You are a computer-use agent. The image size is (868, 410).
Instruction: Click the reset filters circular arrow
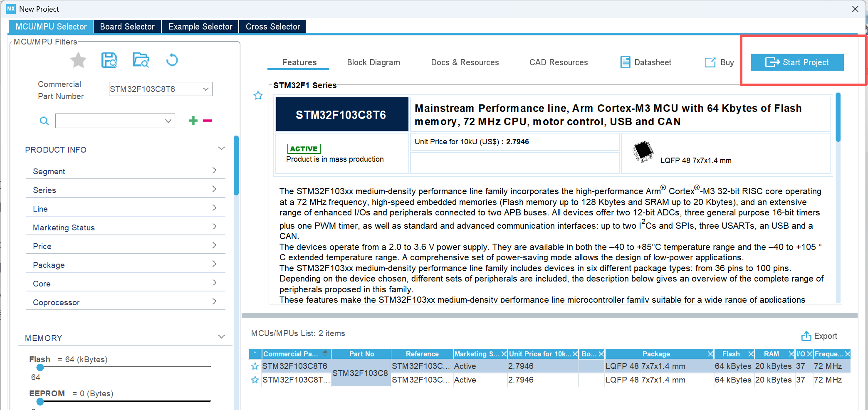pyautogui.click(x=172, y=60)
